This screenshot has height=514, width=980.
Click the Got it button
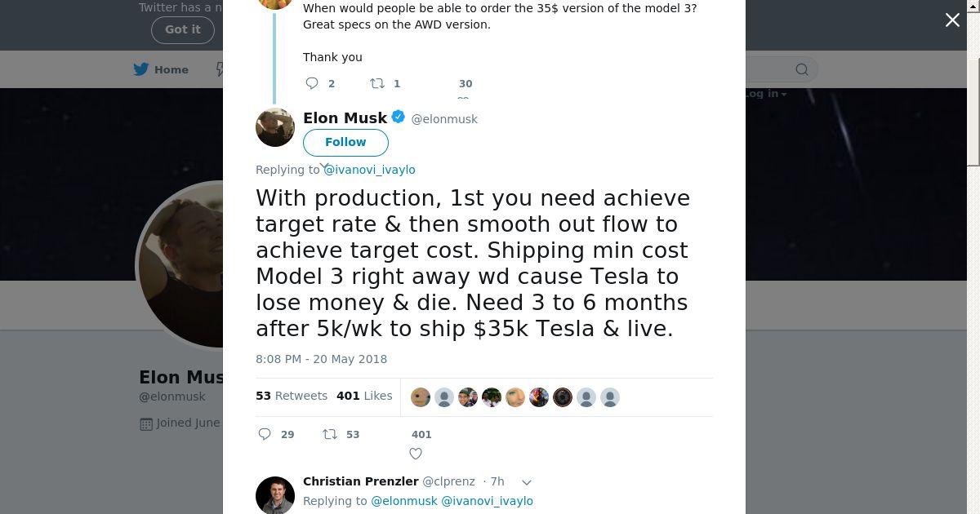pyautogui.click(x=182, y=29)
